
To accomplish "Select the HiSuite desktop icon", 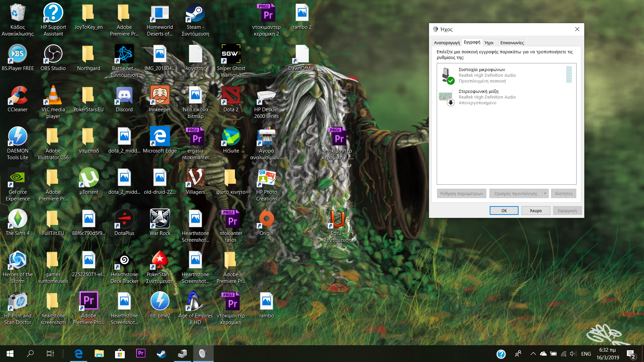I will click(x=231, y=140).
